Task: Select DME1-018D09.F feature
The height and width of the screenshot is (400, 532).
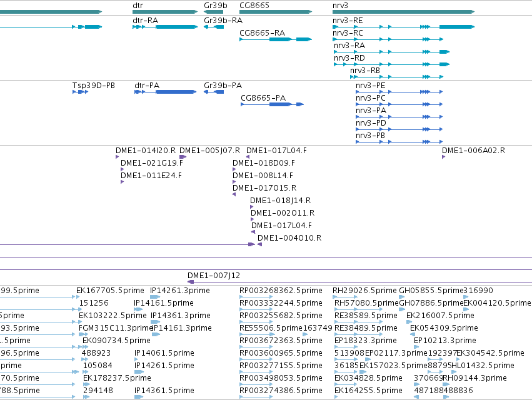Action: click(x=264, y=163)
